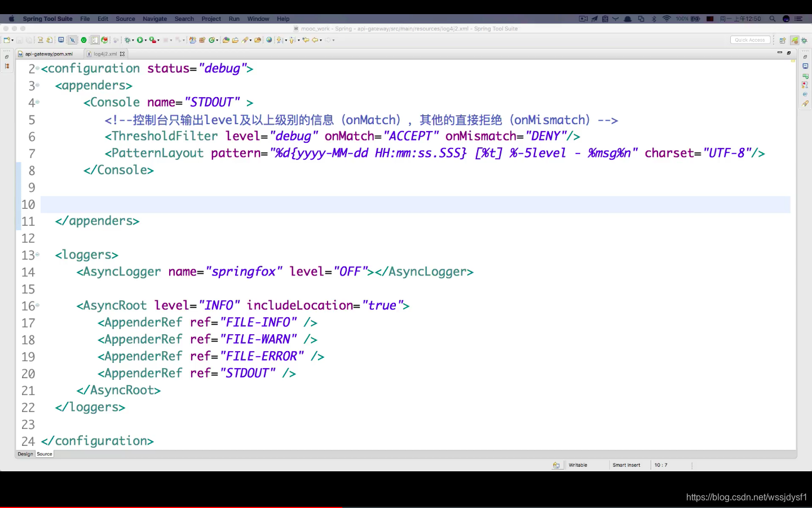812x508 pixels.
Task: Collapse the Console fold marker on line 4
Action: click(x=38, y=102)
